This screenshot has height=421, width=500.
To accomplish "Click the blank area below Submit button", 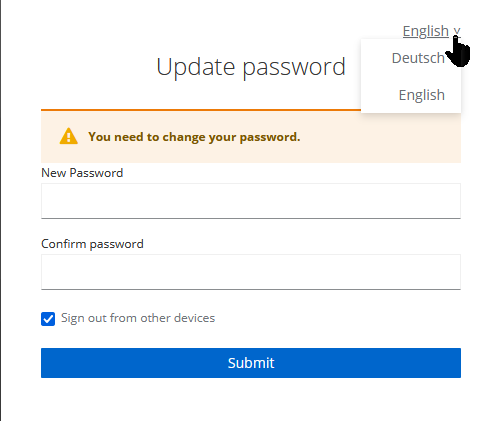I will click(x=251, y=399).
